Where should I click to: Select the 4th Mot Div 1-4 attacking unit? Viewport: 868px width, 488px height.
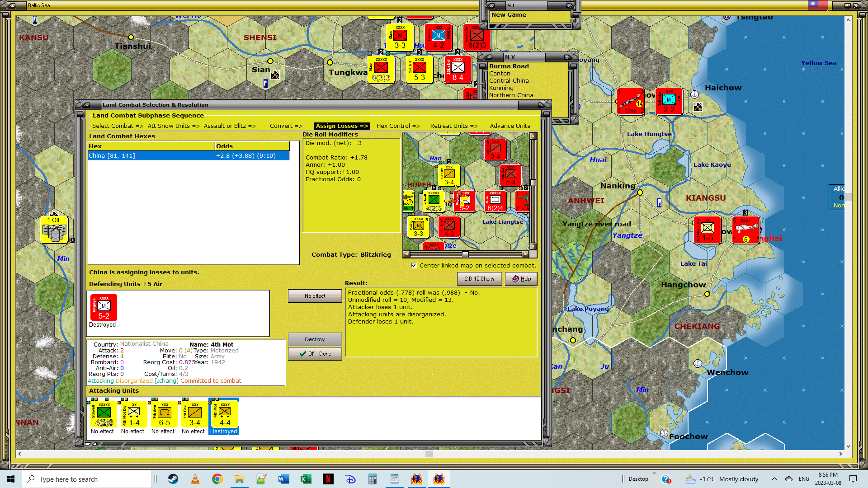coord(134,414)
